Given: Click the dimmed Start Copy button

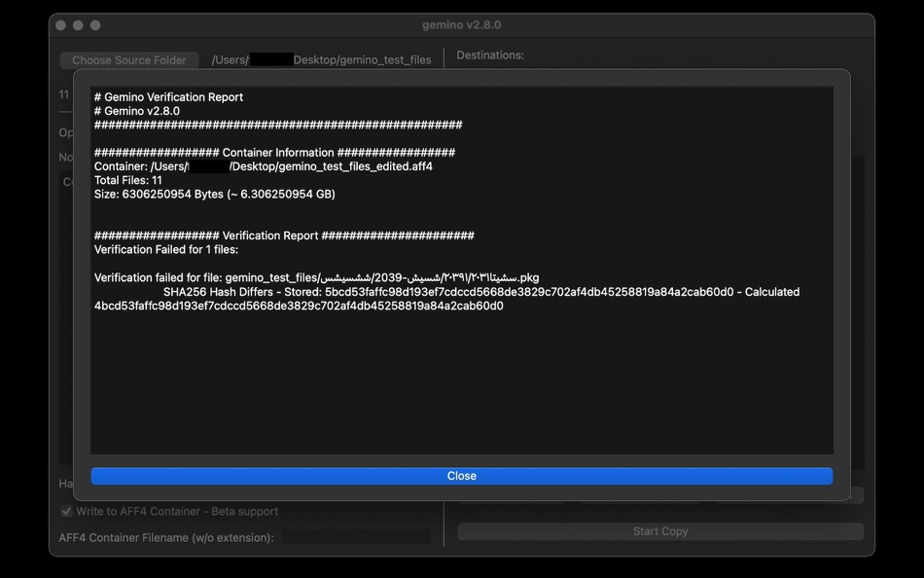Looking at the screenshot, I should (660, 531).
